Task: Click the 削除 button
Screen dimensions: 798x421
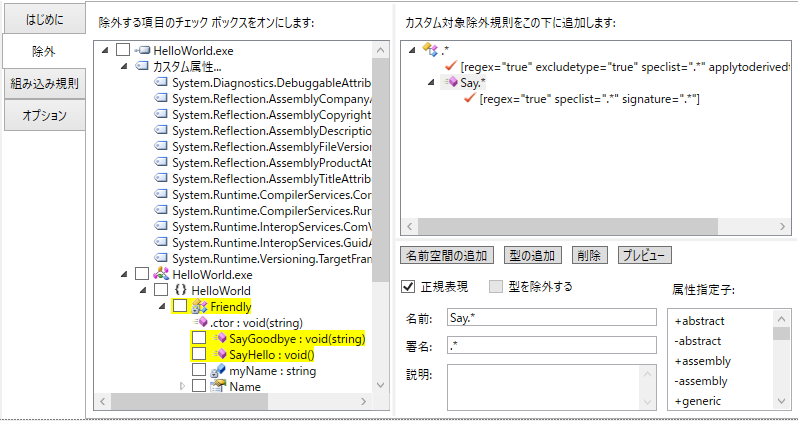Action: (589, 255)
